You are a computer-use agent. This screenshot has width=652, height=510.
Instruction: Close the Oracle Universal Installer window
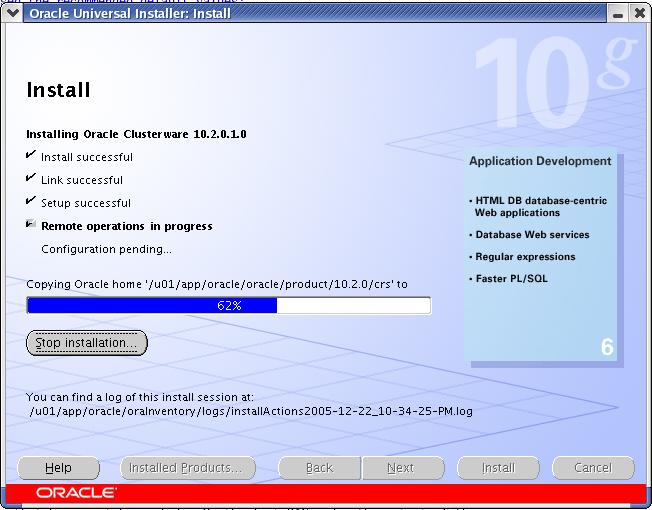[x=640, y=14]
